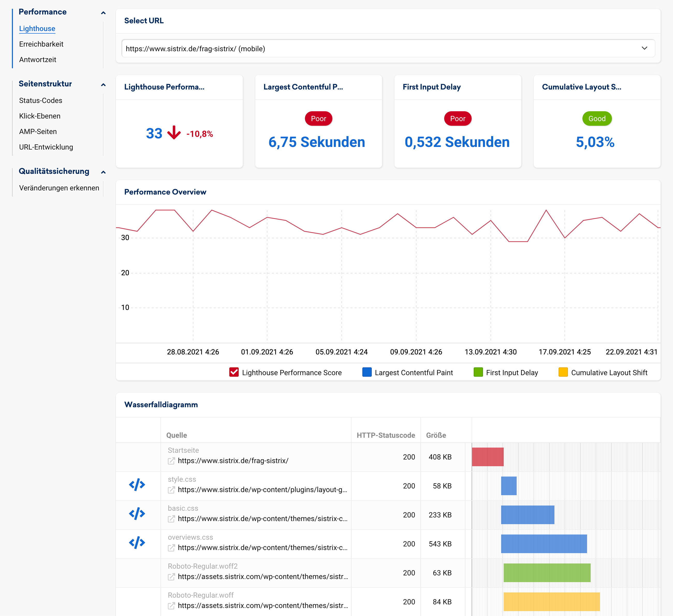673x616 pixels.
Task: Click Cumulative Layout Shift yellow legend swatch
Action: tap(563, 372)
